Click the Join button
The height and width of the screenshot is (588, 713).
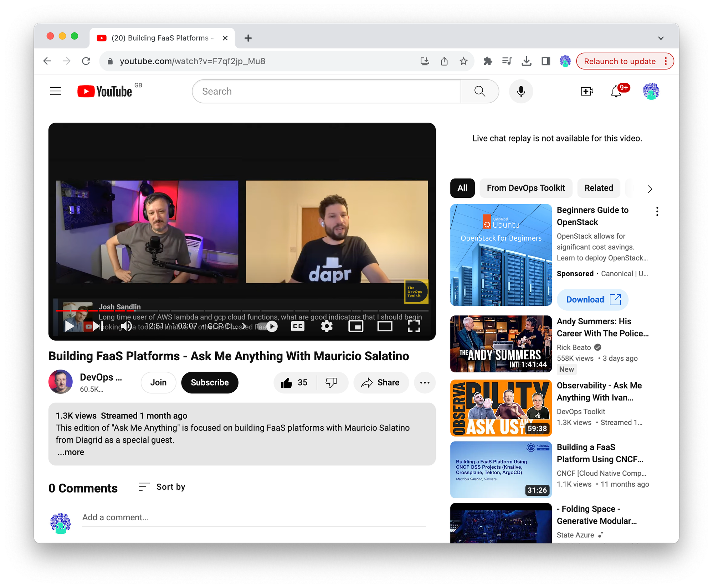(x=158, y=382)
